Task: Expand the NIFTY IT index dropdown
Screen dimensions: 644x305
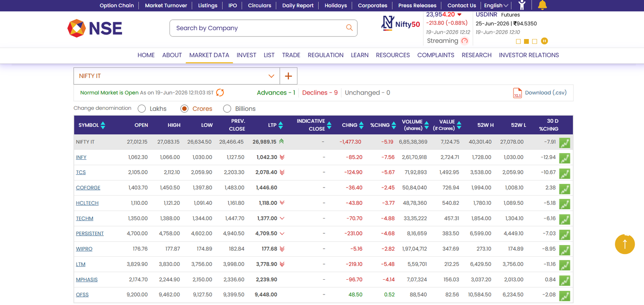Action: 177,76
